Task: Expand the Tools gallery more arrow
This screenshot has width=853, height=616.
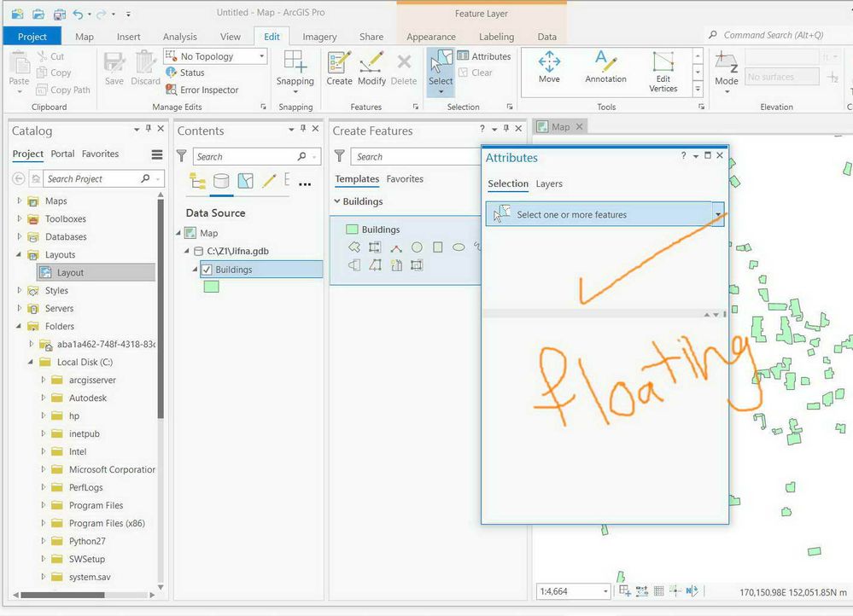Action: tap(698, 89)
